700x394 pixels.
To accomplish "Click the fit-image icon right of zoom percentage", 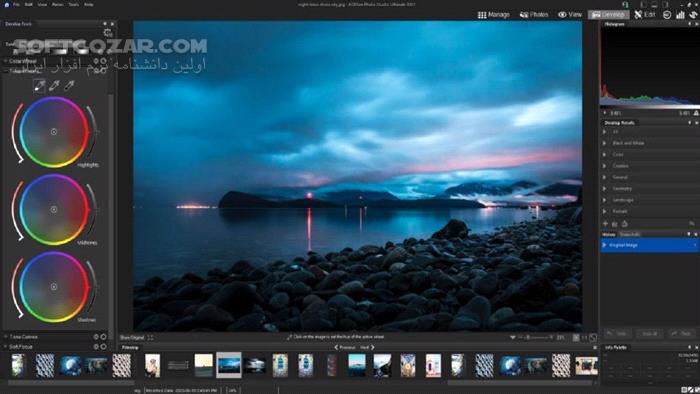I will pyautogui.click(x=576, y=338).
